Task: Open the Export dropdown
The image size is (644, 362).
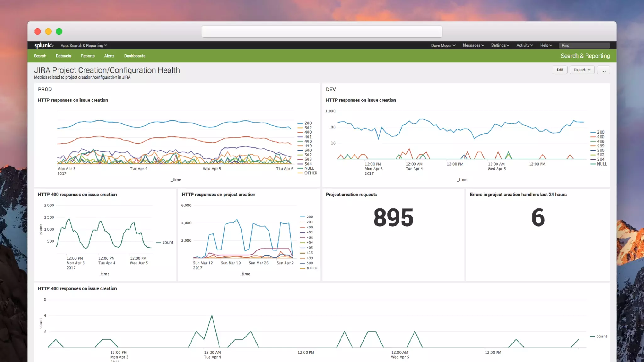Action: click(582, 70)
